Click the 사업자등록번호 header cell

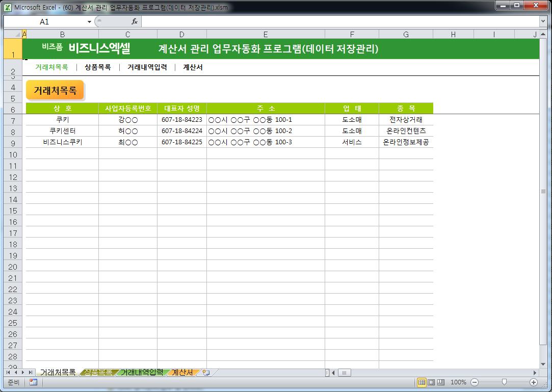pyautogui.click(x=128, y=109)
